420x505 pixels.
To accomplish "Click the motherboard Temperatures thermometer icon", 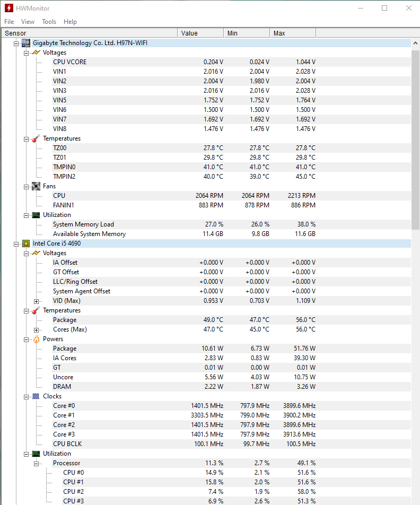I will (36, 138).
